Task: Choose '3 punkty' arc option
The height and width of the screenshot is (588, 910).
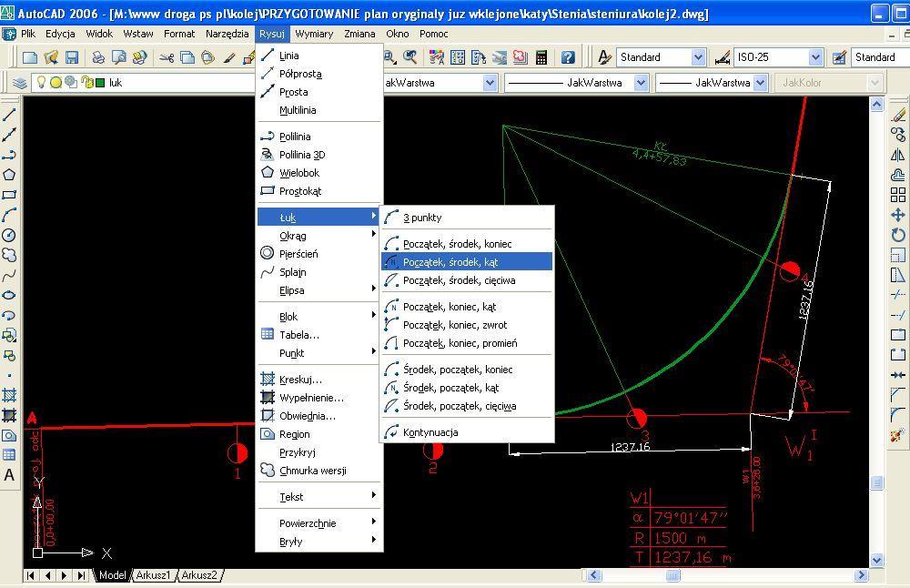Action: coord(467,218)
